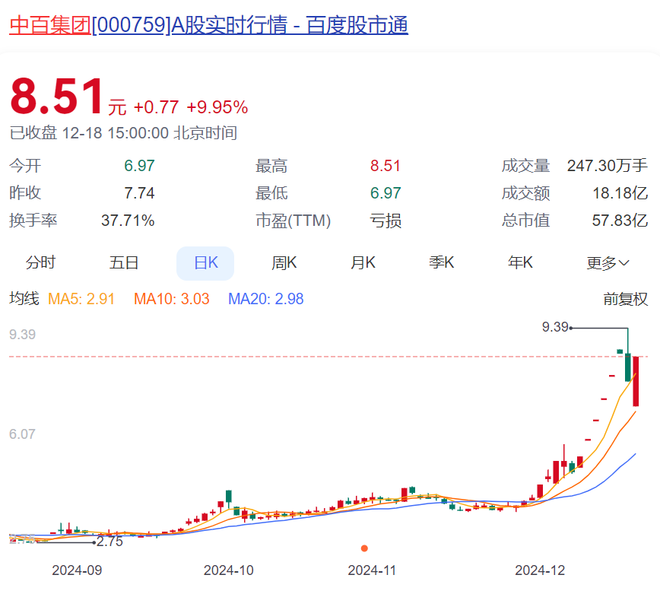Screen dimensions: 660x594
Task: Click the 2024-12 date axis label
Action: (x=540, y=570)
